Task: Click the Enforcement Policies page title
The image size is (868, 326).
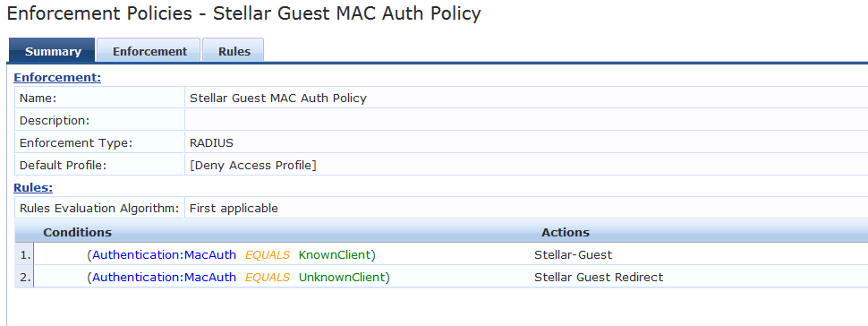Action: click(x=243, y=13)
